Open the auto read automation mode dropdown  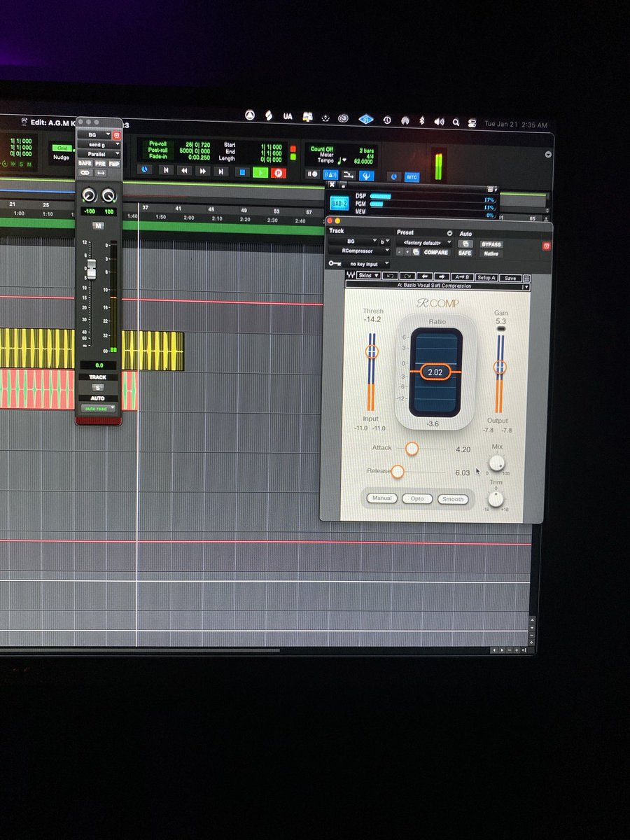pyautogui.click(x=98, y=408)
